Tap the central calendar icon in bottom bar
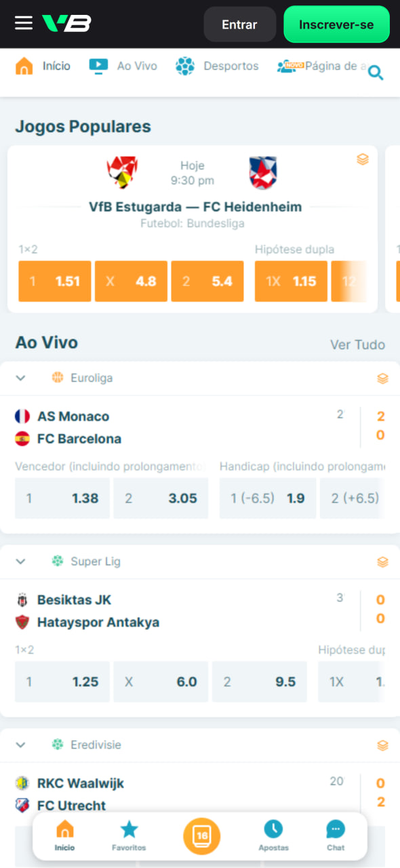Viewport: 400px width, 868px height. pyautogui.click(x=200, y=836)
